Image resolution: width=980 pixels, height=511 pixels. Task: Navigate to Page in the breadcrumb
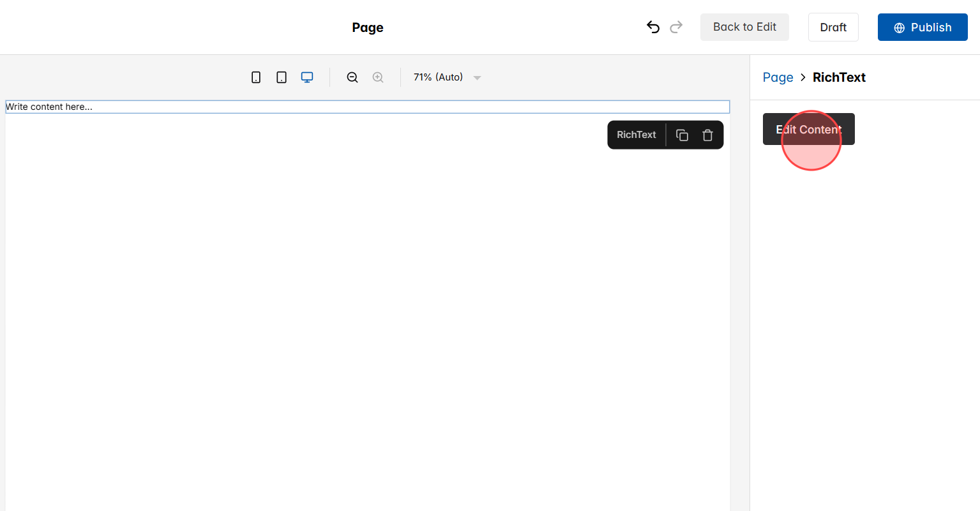pos(778,77)
